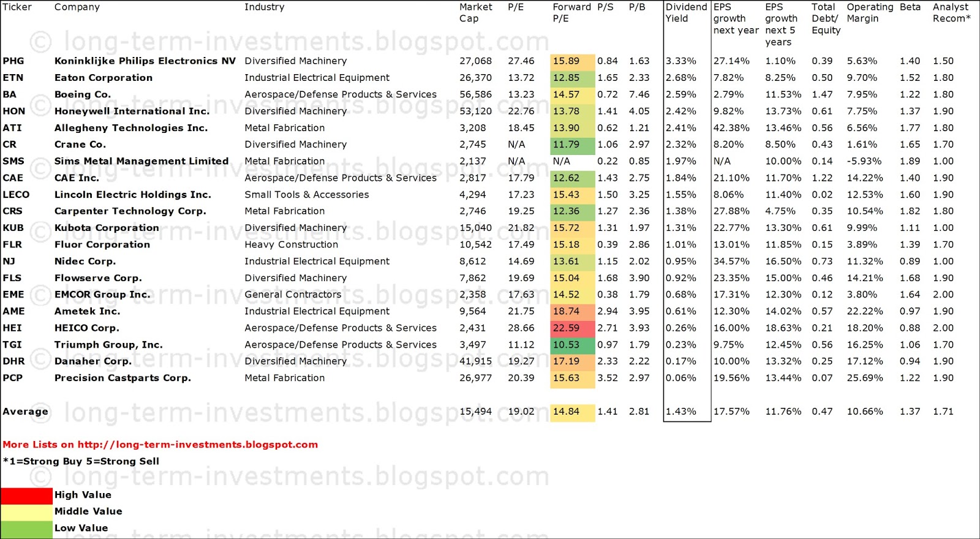Click the Crane Co. company cell
This screenshot has height=539, width=980.
click(80, 145)
